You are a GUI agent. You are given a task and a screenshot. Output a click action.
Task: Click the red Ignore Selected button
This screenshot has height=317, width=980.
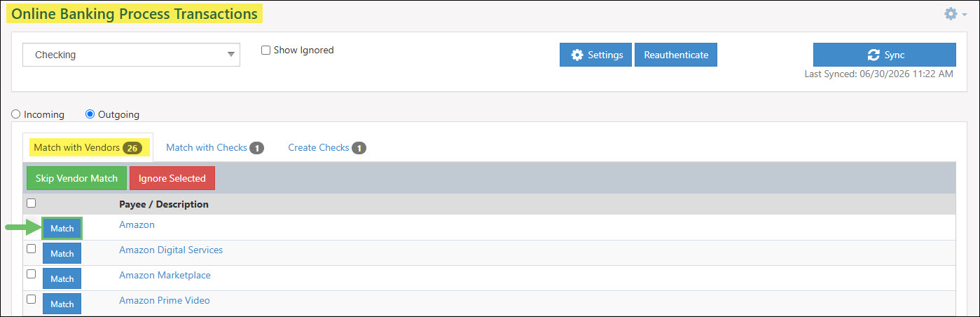(172, 178)
